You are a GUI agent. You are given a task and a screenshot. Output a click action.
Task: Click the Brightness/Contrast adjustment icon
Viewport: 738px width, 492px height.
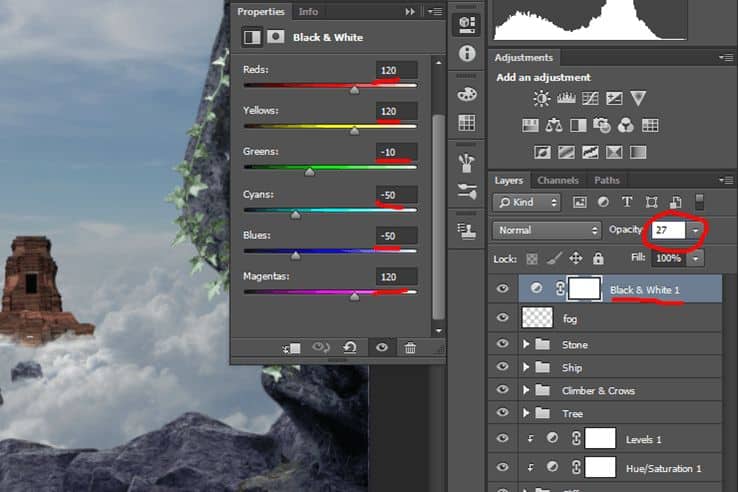[x=541, y=98]
